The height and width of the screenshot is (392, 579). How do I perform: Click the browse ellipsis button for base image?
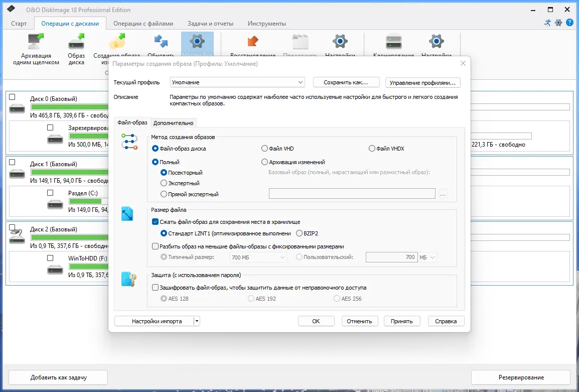[443, 194]
